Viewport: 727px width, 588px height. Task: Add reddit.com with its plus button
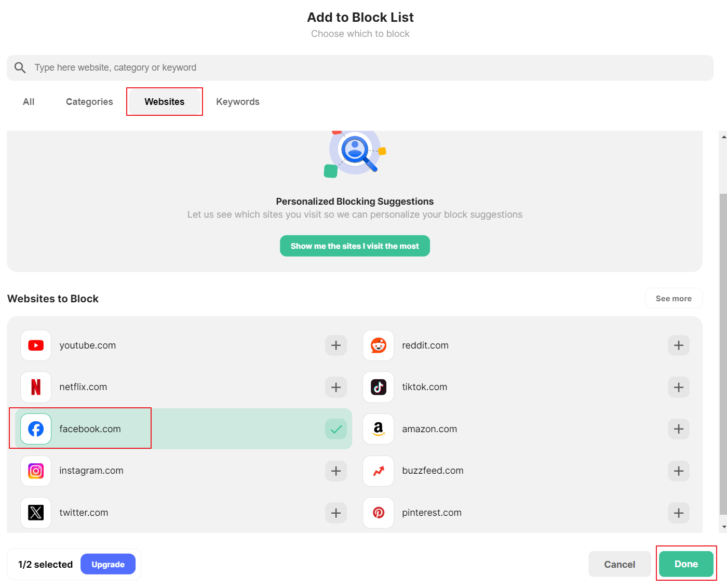(x=679, y=345)
